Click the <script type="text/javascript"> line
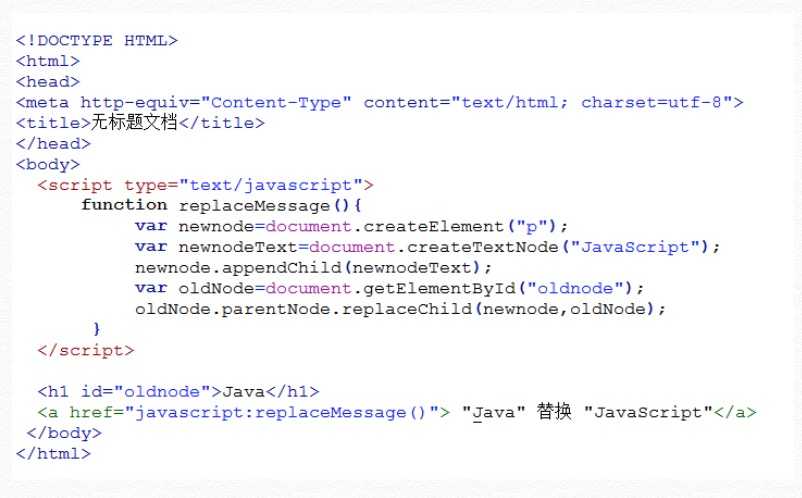The image size is (802, 498). 206,185
